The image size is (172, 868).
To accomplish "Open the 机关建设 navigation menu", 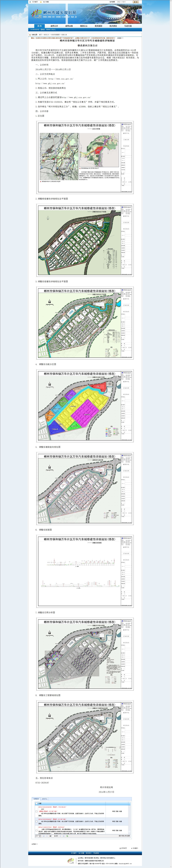I will [113, 26].
